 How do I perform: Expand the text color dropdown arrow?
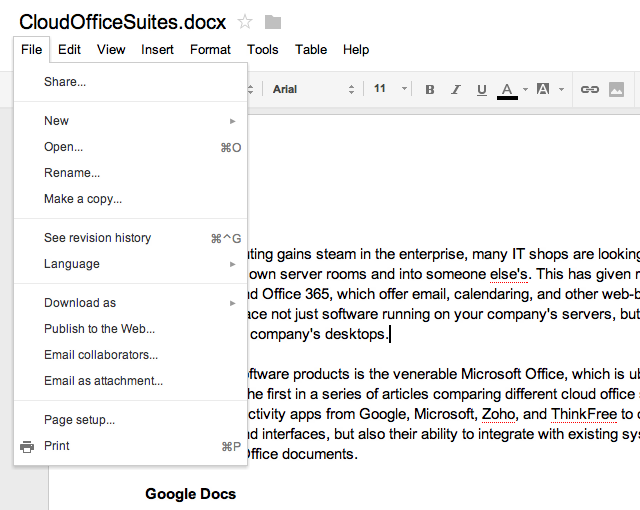pyautogui.click(x=525, y=89)
